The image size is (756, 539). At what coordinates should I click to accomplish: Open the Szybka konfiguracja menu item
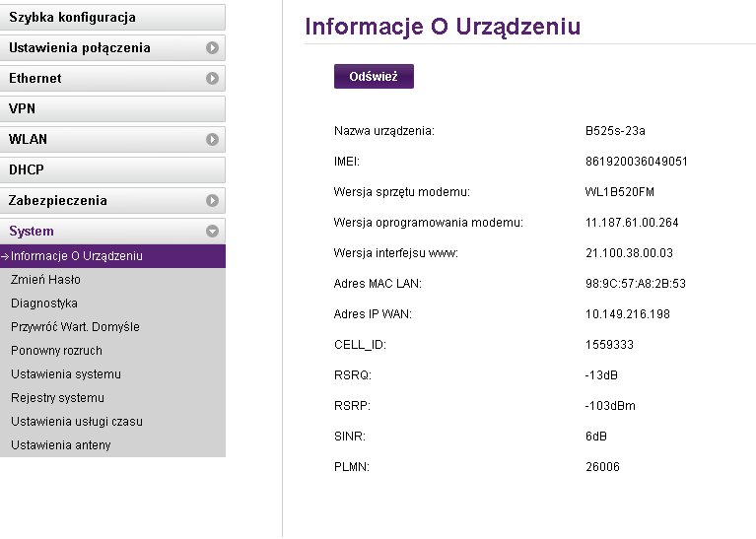112,18
